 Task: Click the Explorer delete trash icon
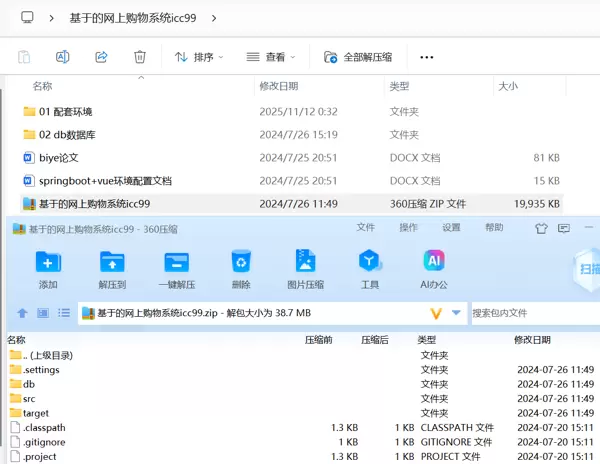point(140,57)
